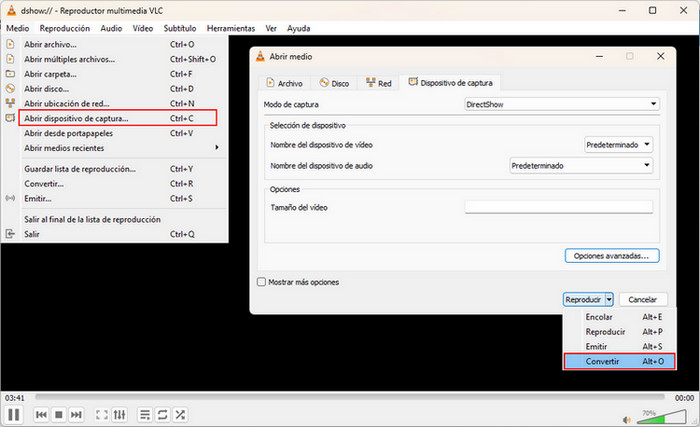
Task: Open the Modo de captura DirectShow dropdown
Action: coord(562,104)
